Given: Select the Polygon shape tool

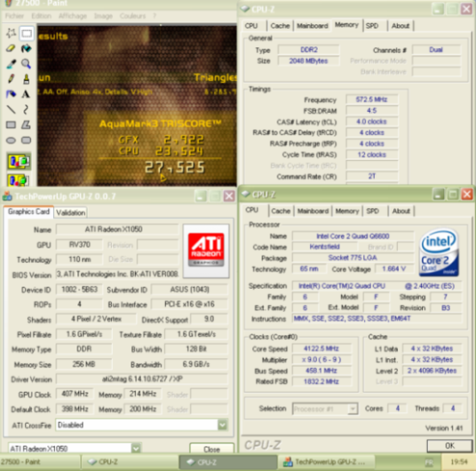Looking at the screenshot, I should coord(26,125).
